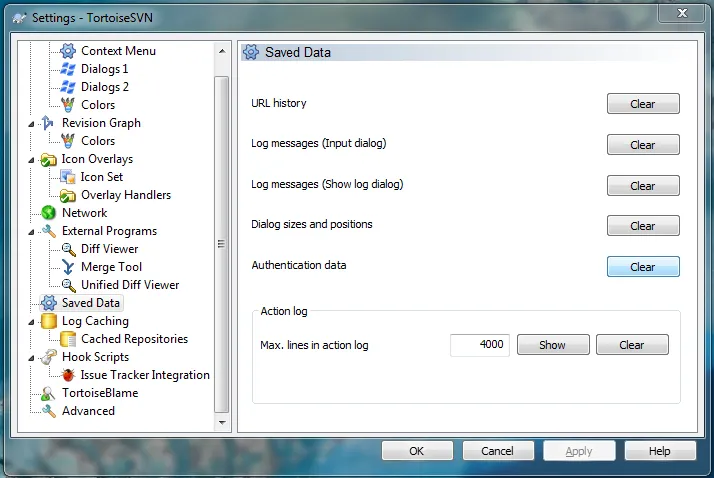The height and width of the screenshot is (478, 714).
Task: Click the Diff Viewer magnifier icon
Action: click(68, 249)
